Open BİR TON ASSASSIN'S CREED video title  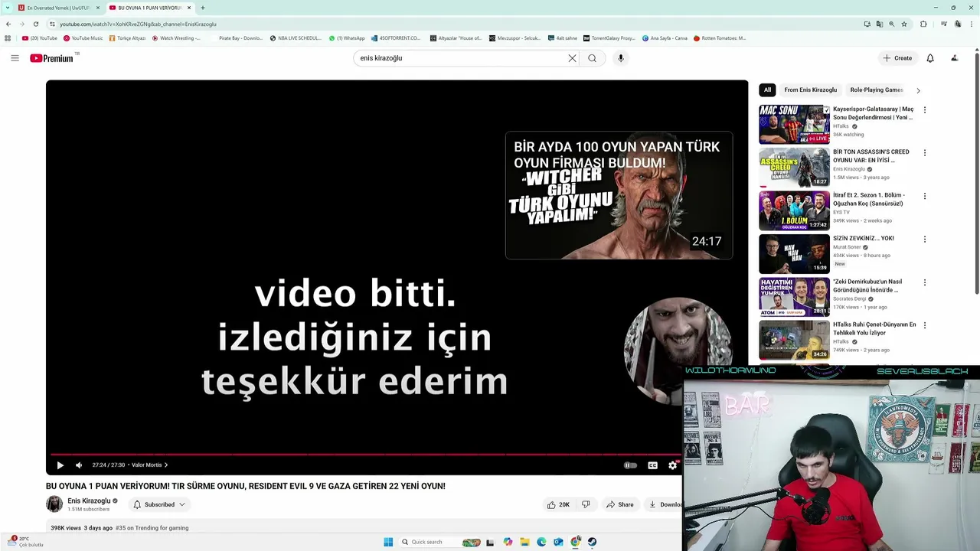pos(871,156)
